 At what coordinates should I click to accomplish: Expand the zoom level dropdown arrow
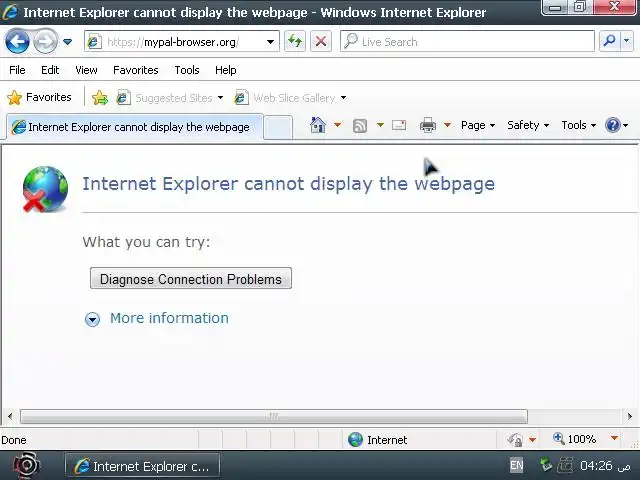click(x=614, y=438)
